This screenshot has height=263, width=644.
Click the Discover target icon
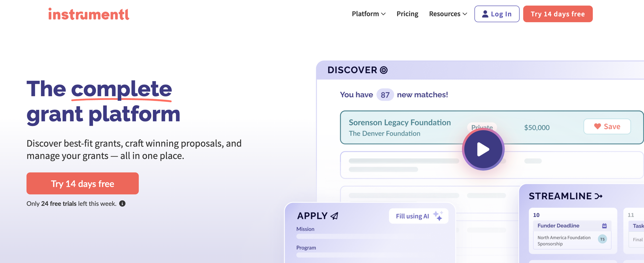click(x=384, y=70)
